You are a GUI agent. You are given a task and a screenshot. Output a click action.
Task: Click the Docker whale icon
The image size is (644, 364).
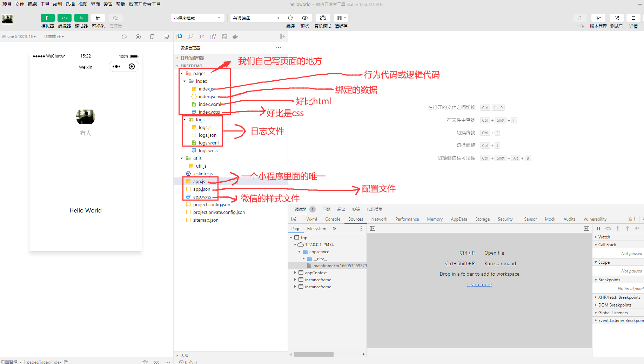(235, 36)
